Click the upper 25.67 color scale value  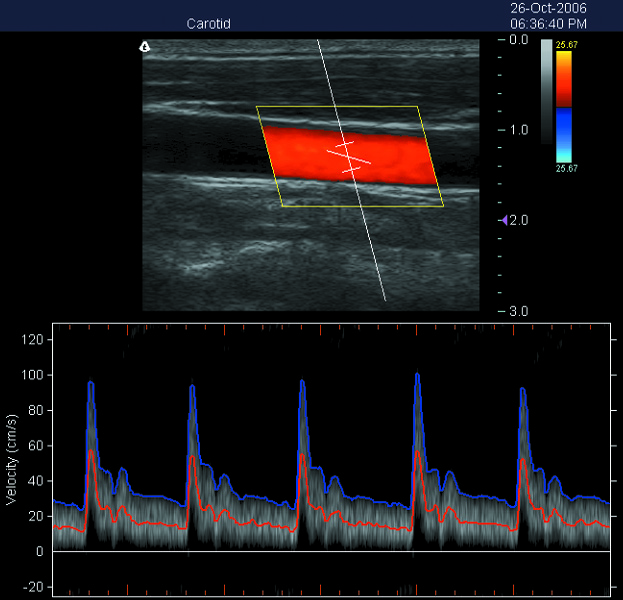point(566,45)
